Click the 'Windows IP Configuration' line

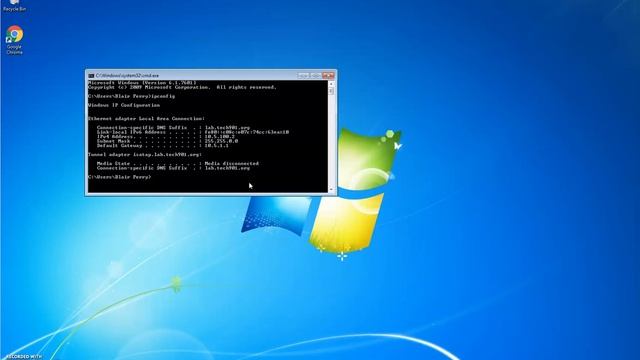point(124,105)
